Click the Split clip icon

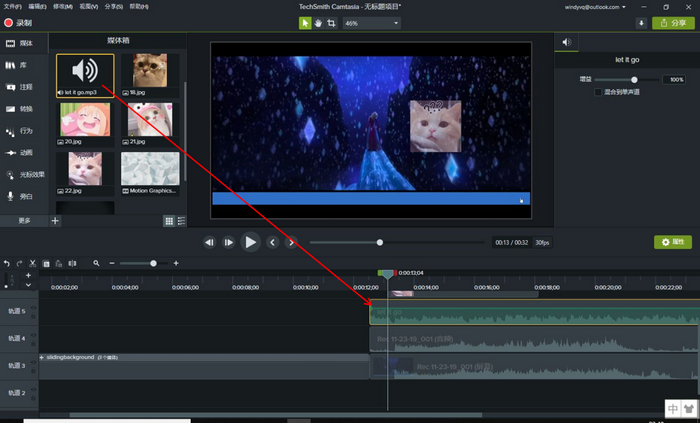pos(72,264)
